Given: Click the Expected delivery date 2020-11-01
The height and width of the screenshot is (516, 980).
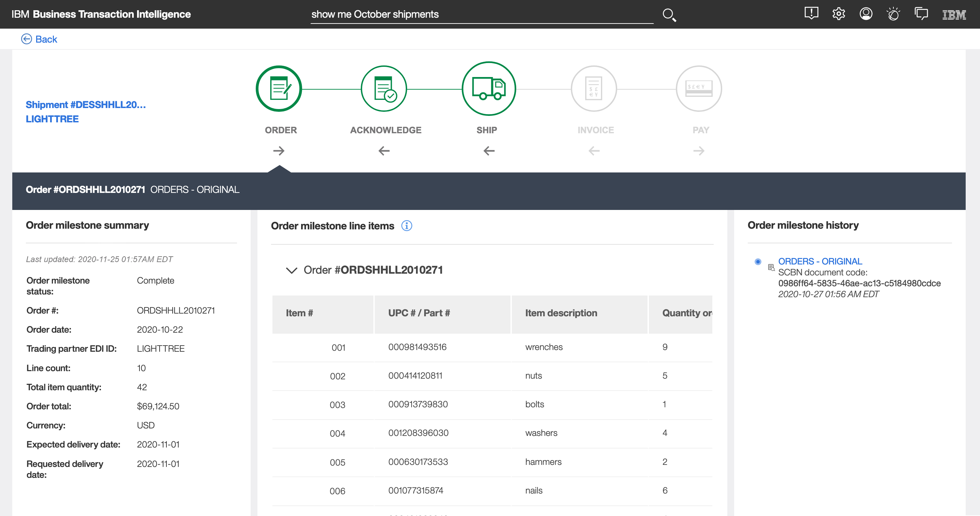Looking at the screenshot, I should (x=158, y=444).
